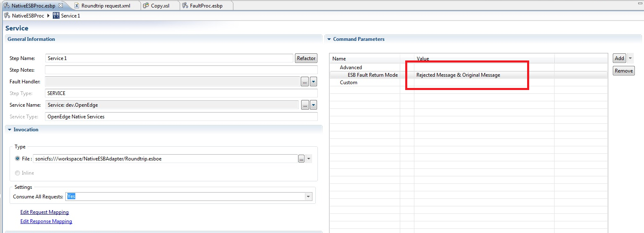Viewport: 644px width, 233px height.
Task: Open the Add button dropdown arrow
Action: point(631,58)
